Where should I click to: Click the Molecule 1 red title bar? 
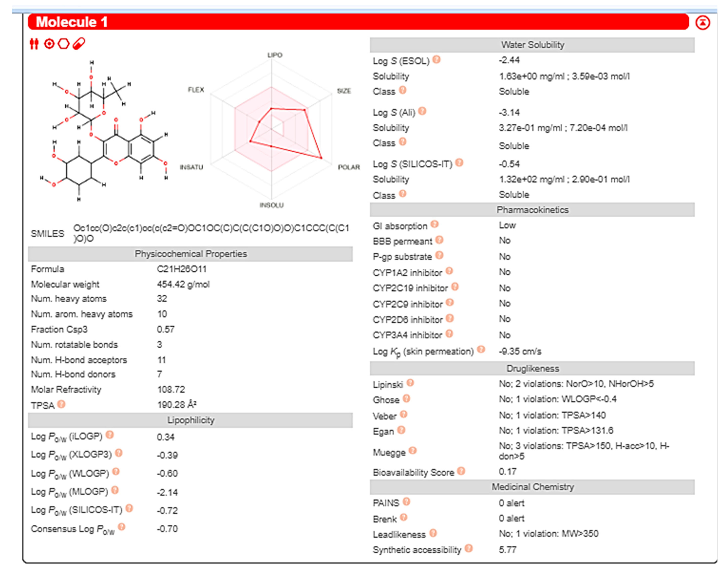point(358,22)
